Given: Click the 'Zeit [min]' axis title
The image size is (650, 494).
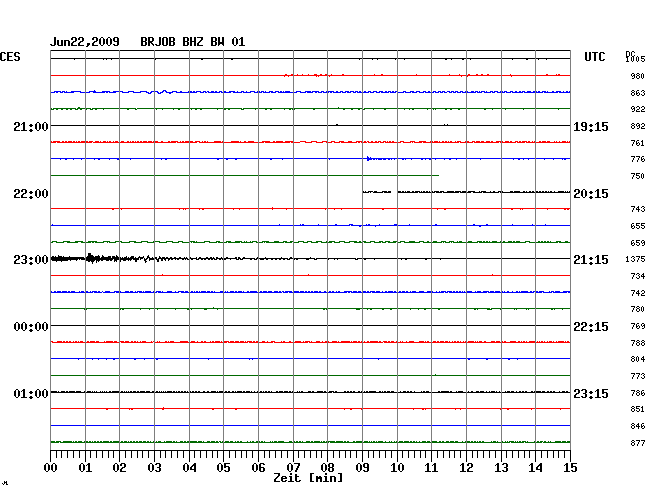Looking at the screenshot, I should click(x=308, y=478).
